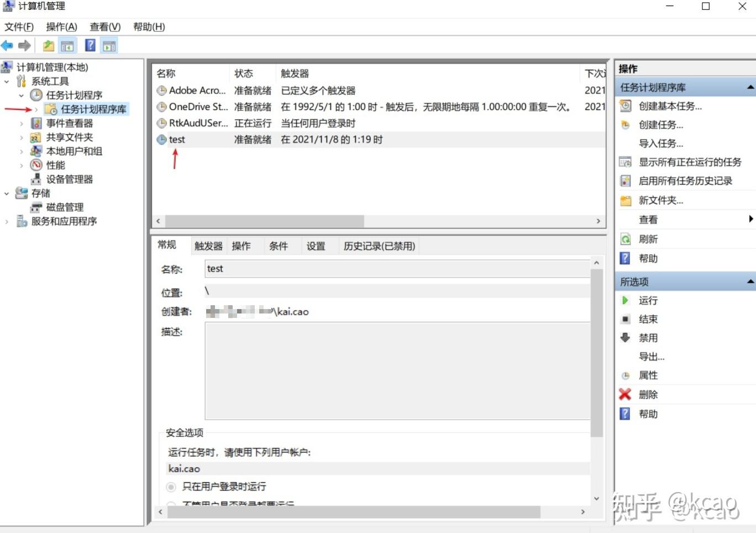The image size is (756, 533).
Task: Select the 只在用户登录时运行 radio button
Action: (171, 487)
